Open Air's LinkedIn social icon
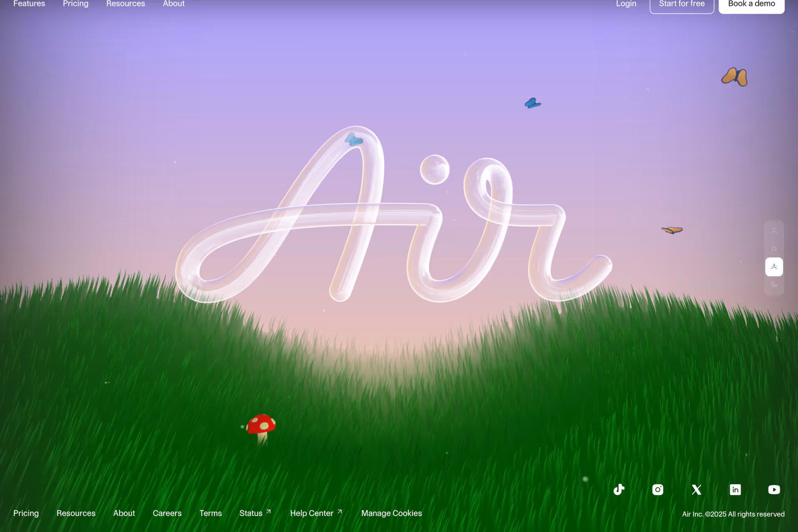798x532 pixels. click(x=735, y=490)
